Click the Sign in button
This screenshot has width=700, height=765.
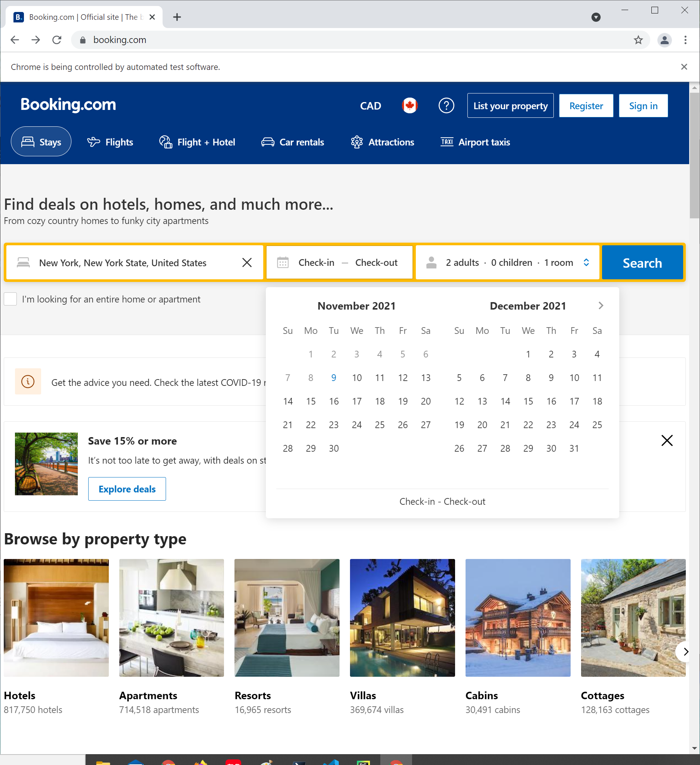coord(643,105)
